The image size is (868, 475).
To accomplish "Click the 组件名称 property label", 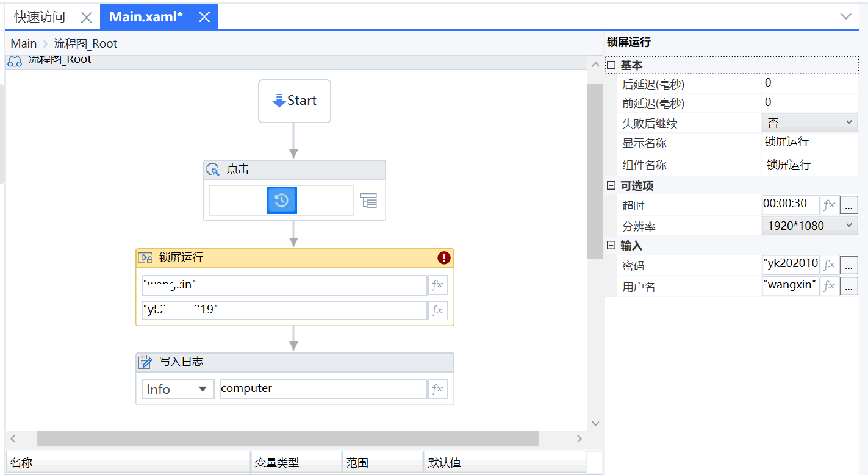I will (x=644, y=165).
